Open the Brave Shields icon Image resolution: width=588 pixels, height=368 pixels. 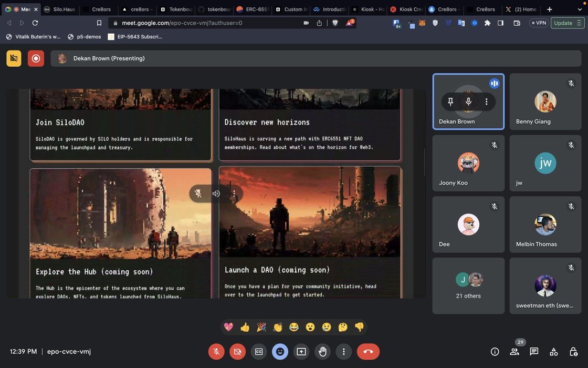click(335, 23)
